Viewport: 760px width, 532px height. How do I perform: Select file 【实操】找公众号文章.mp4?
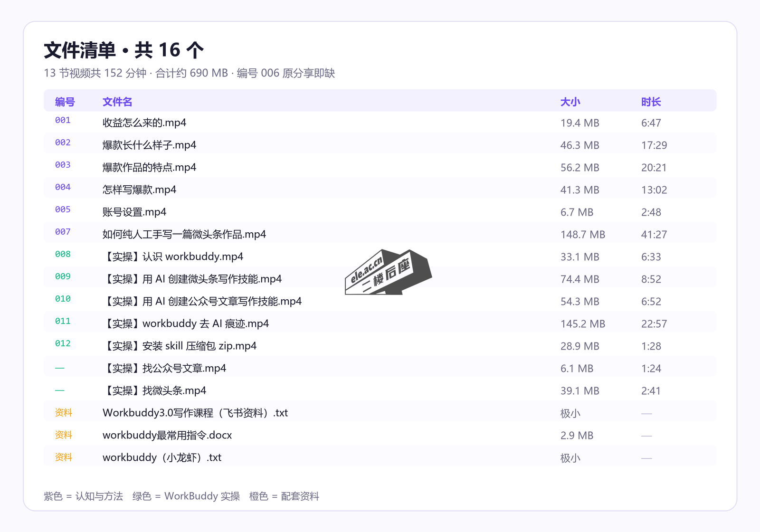(x=164, y=368)
